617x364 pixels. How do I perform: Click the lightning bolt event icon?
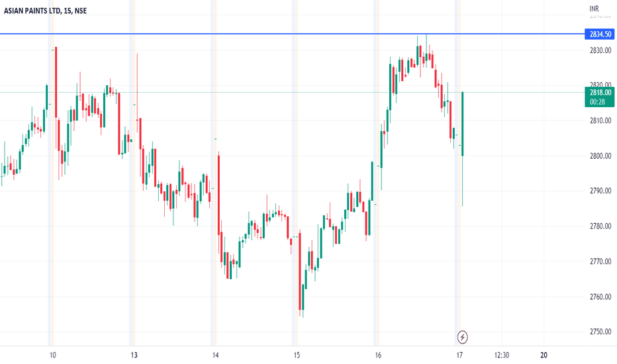(x=462, y=338)
